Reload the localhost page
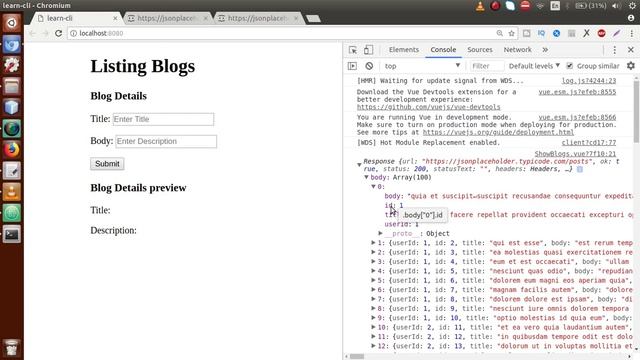This screenshot has width=640, height=360. 58,33
